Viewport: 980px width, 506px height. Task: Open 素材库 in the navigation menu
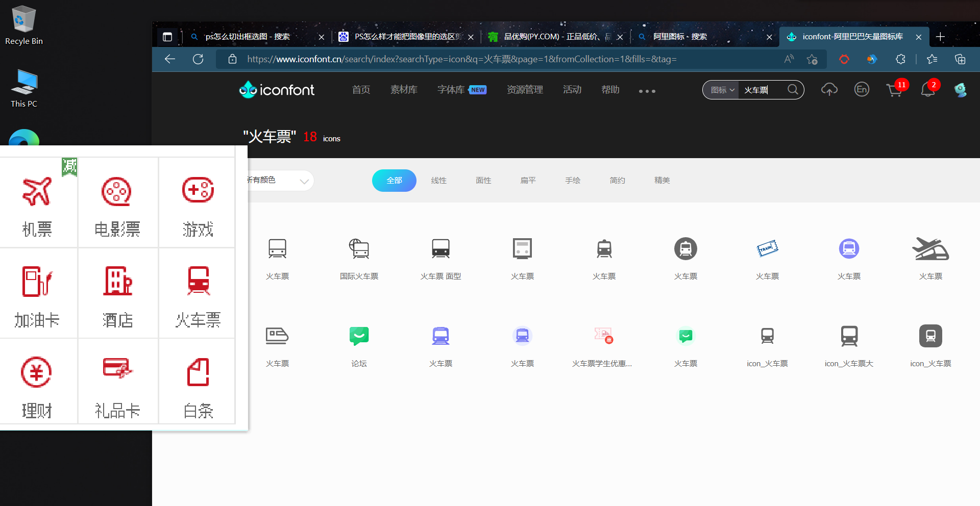(404, 90)
